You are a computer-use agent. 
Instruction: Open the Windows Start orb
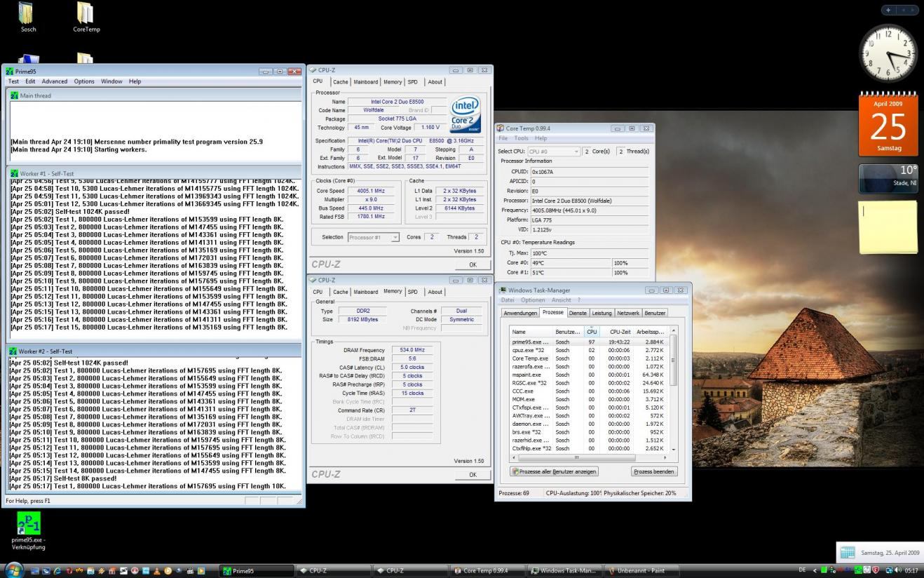click(x=14, y=569)
